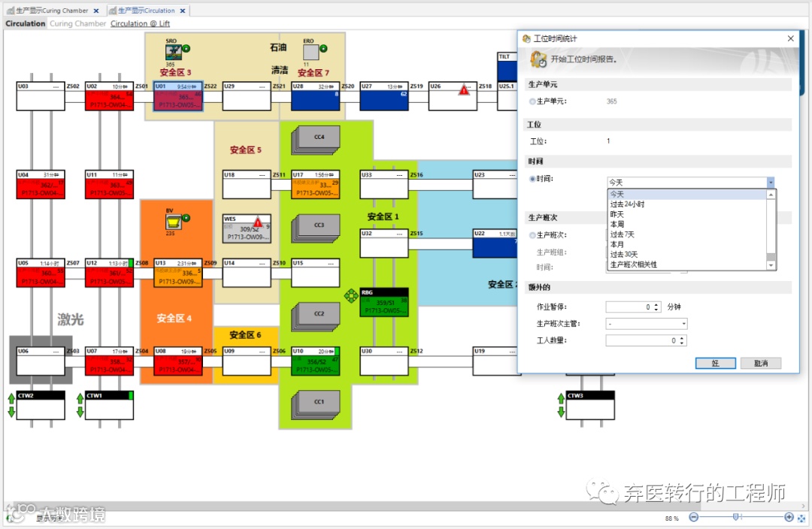Select red station U02 box
The image size is (812, 529).
(109, 96)
